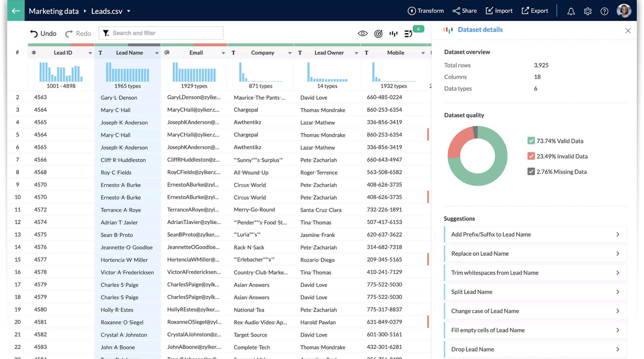
Task: Click the Share icon in the header
Action: (464, 11)
